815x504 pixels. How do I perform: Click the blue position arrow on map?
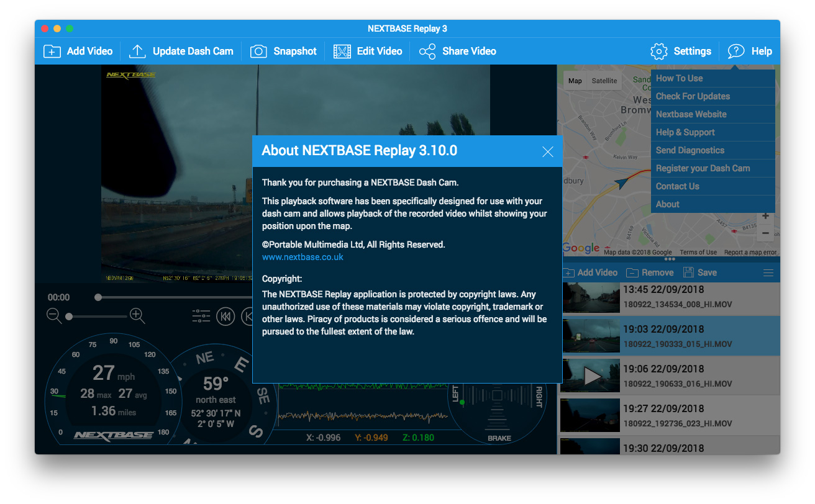[x=622, y=183]
